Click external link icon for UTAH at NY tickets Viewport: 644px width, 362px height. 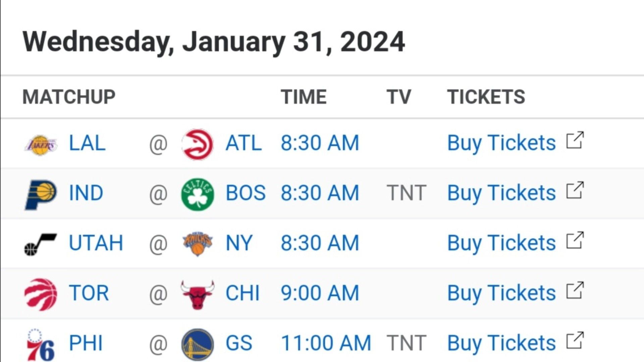coord(575,240)
